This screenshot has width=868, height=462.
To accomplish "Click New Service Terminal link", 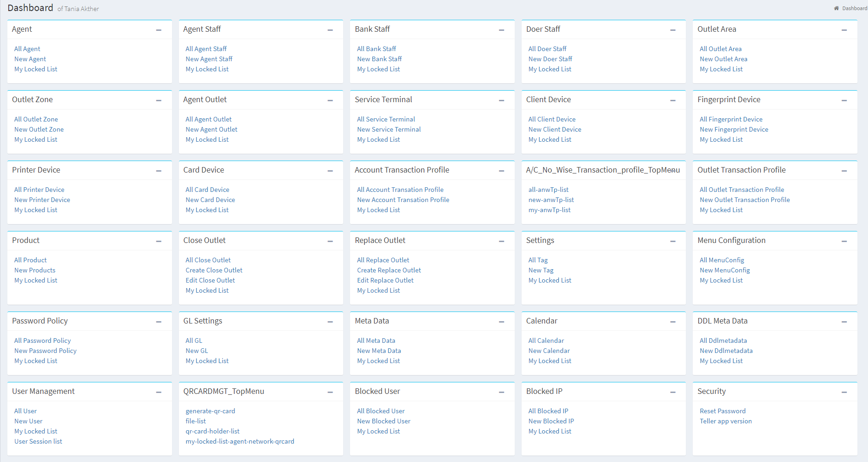I will (389, 129).
